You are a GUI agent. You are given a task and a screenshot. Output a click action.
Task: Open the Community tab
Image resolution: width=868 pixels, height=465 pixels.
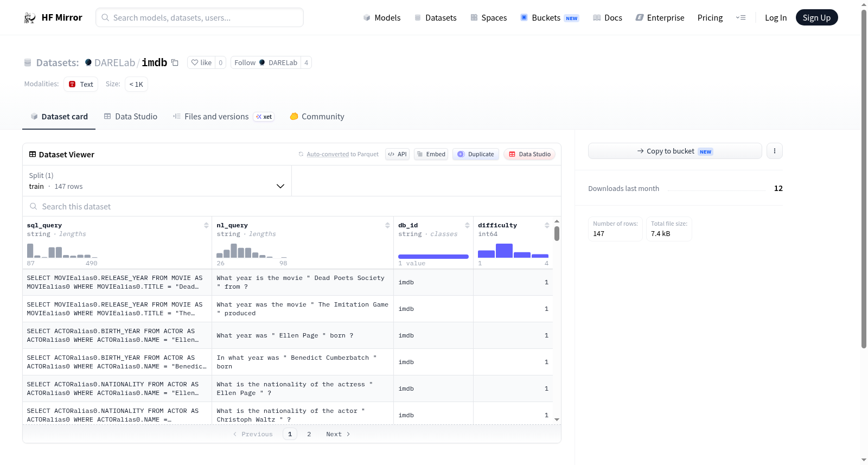pyautogui.click(x=317, y=117)
